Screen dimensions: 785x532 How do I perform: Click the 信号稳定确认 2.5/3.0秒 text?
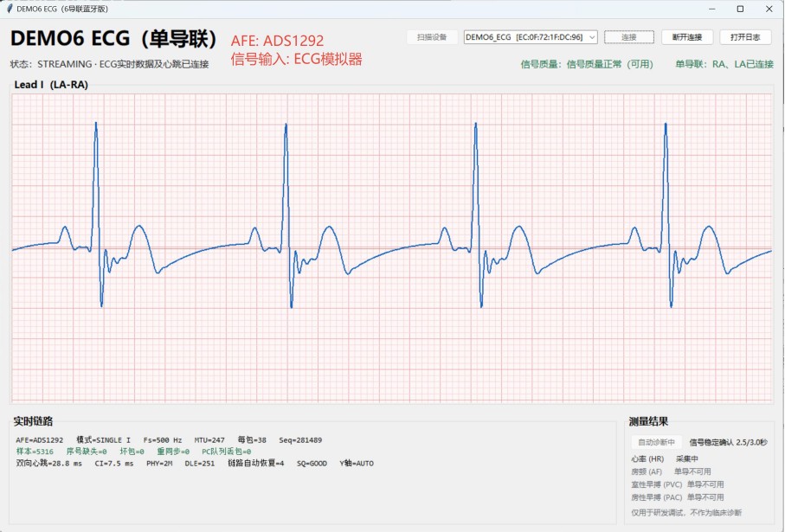click(x=729, y=442)
